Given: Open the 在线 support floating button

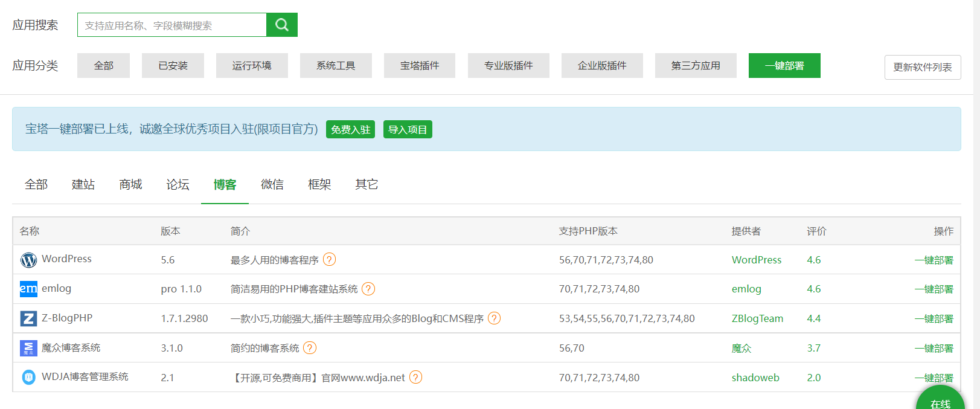Looking at the screenshot, I should (940, 399).
